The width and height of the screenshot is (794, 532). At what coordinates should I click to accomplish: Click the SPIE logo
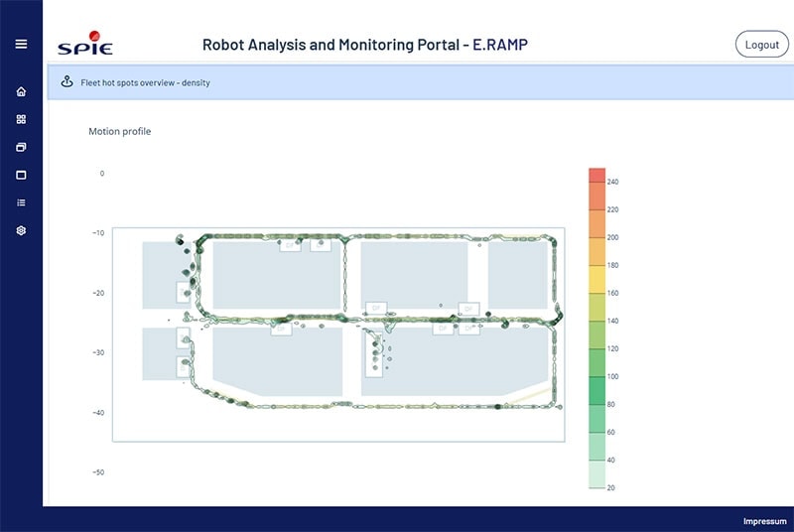point(85,43)
